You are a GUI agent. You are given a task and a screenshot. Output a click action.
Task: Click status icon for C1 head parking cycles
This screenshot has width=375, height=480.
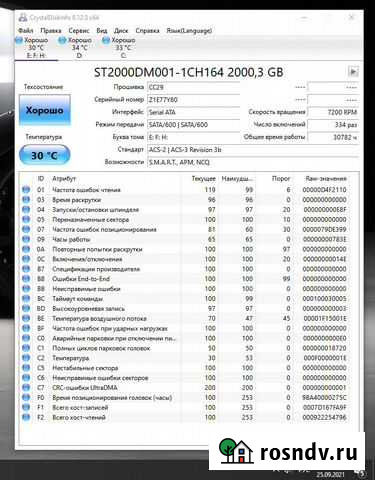[26, 348]
